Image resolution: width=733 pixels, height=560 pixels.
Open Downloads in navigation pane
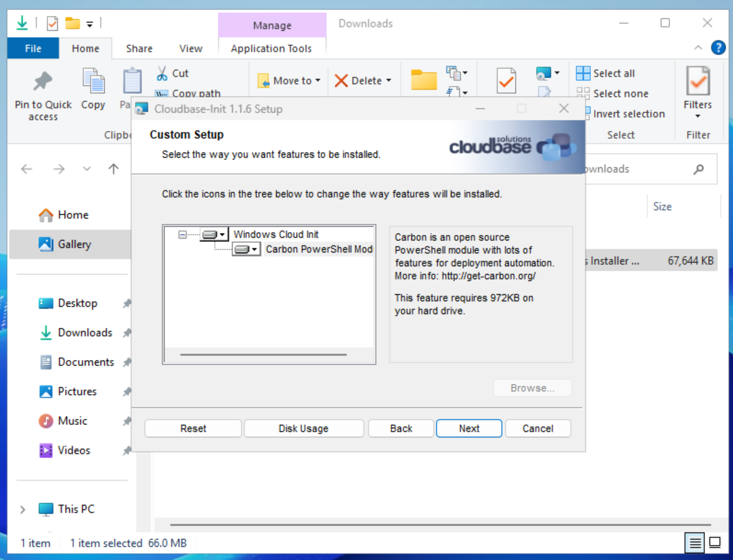coord(76,333)
